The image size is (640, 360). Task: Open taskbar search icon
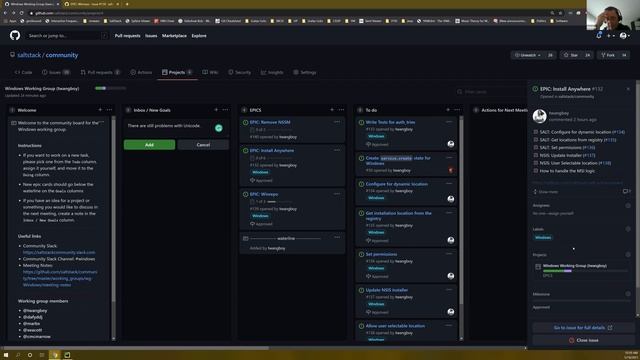click(x=18, y=355)
